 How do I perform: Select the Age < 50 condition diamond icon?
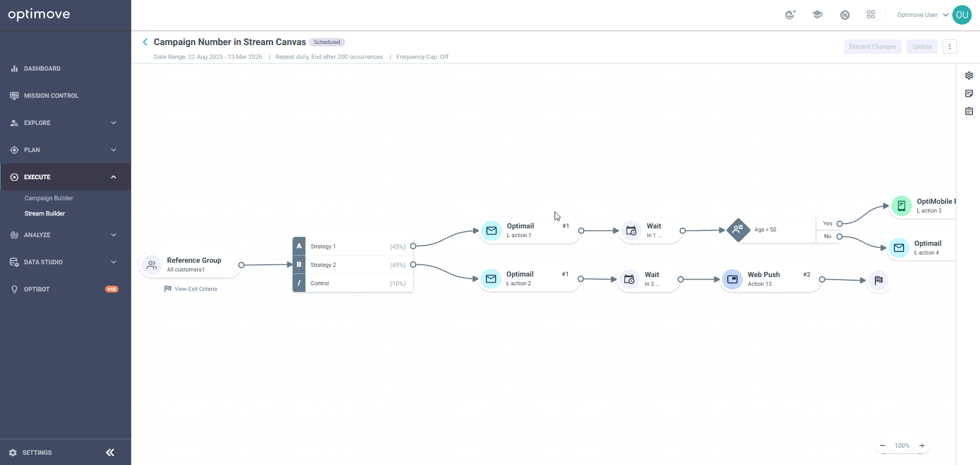tap(738, 230)
